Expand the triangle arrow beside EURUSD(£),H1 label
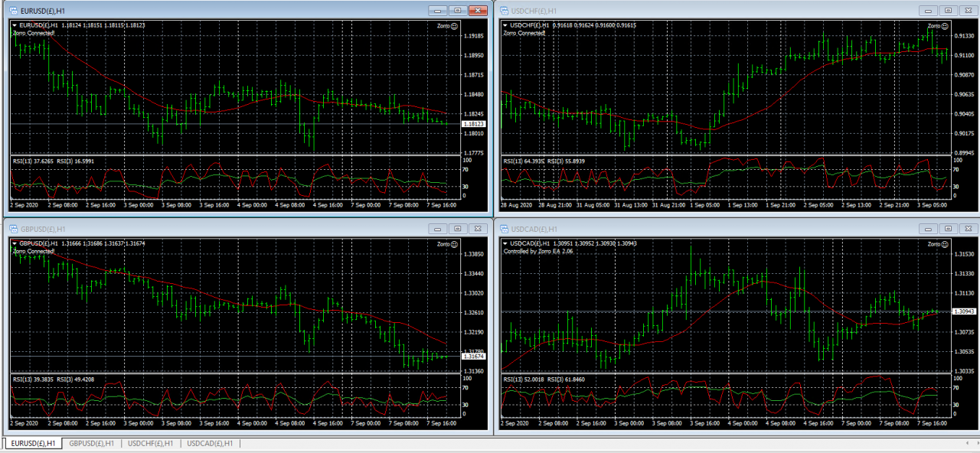 [15, 25]
